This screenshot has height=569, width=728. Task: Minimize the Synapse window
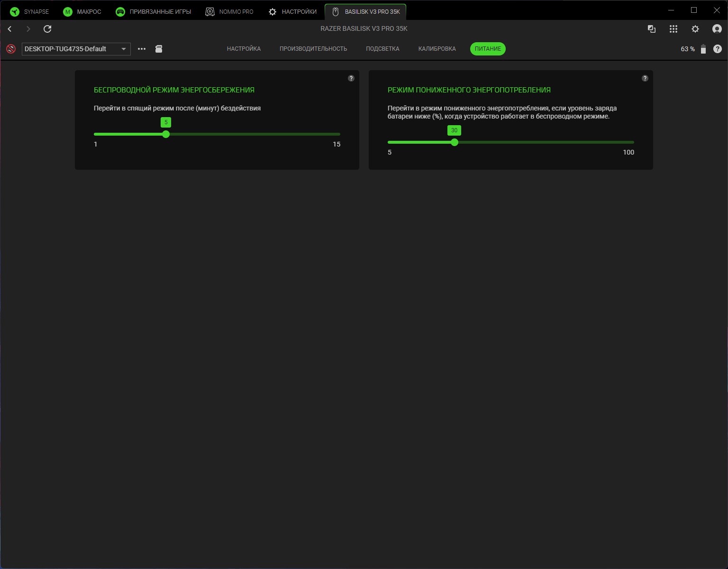pyautogui.click(x=671, y=10)
